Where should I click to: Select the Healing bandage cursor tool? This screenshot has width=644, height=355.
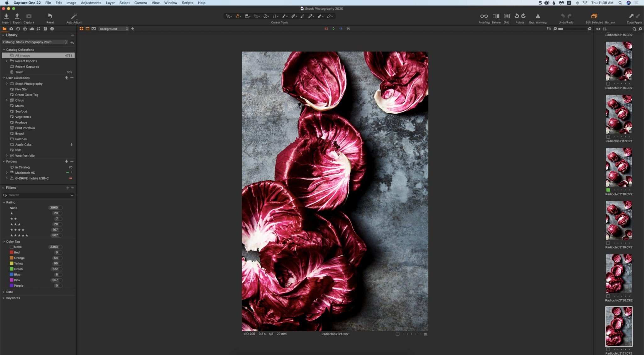pos(294,16)
